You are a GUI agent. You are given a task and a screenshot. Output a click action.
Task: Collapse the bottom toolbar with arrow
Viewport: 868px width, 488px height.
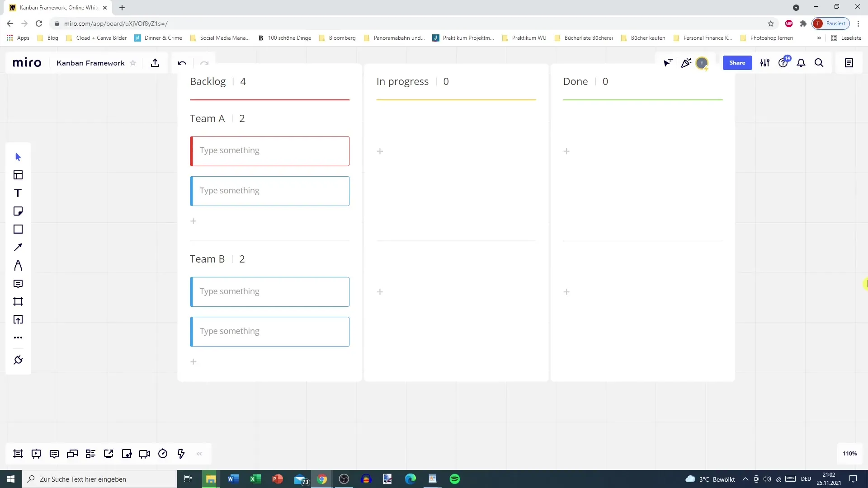[x=199, y=454]
